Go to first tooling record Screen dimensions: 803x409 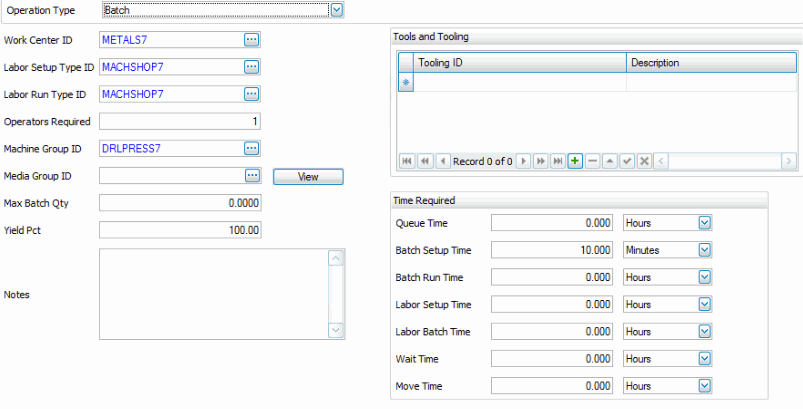tap(407, 161)
